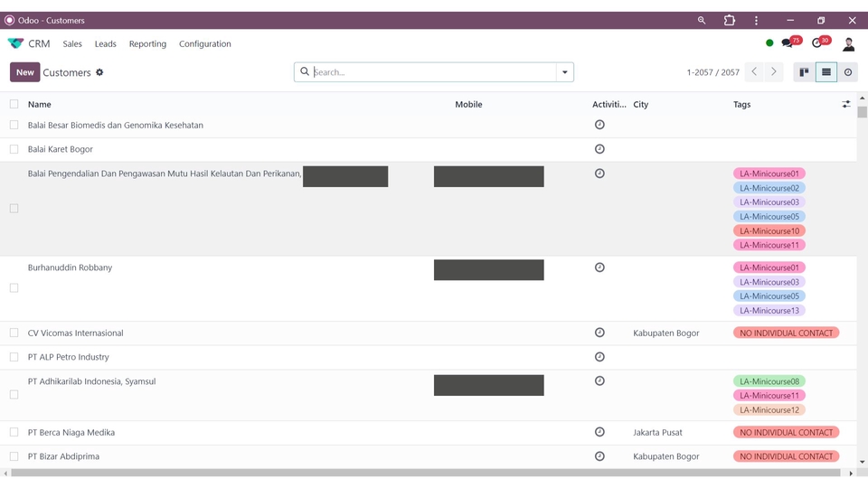The image size is (868, 488).
Task: Open activity clock for Burhanuddin Robbany
Action: point(599,267)
